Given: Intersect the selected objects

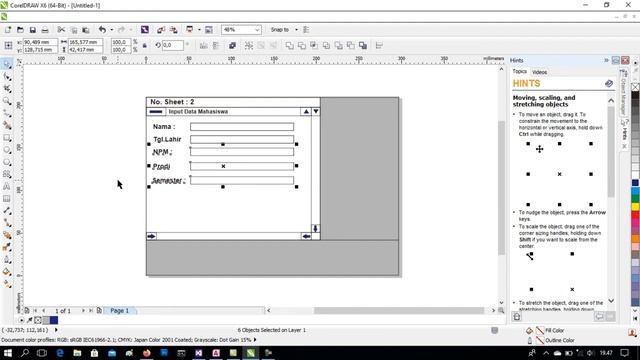Looking at the screenshot, I should (x=314, y=46).
